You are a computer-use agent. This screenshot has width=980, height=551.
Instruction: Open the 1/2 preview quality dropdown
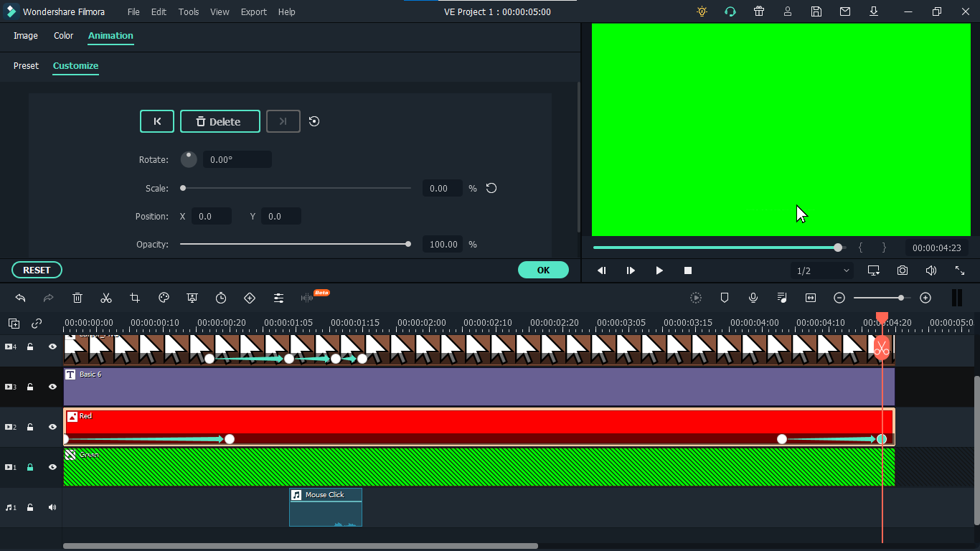pos(823,270)
